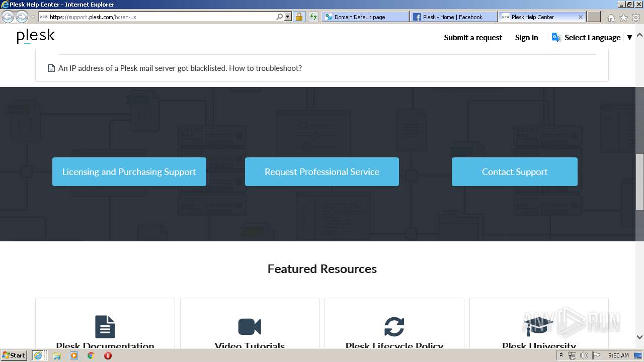Click the Action Center flag tray icon
The width and height of the screenshot is (644, 362).
coord(597,355)
